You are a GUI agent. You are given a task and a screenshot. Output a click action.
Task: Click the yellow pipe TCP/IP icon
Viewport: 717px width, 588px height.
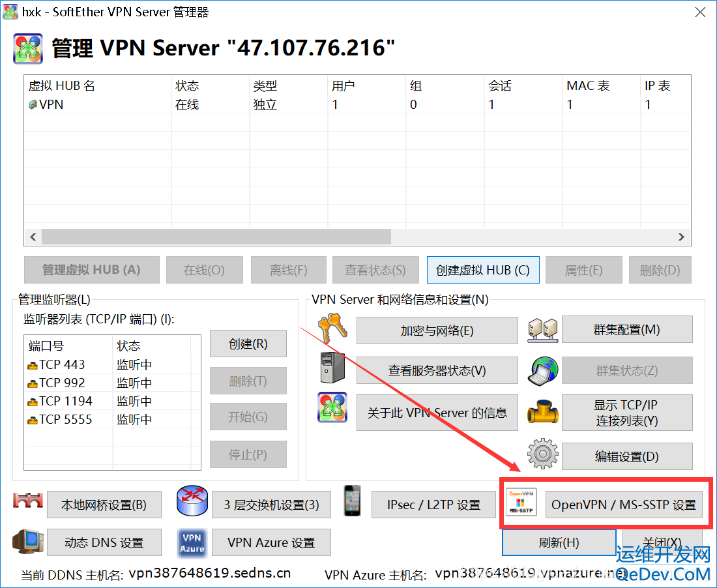pos(542,413)
